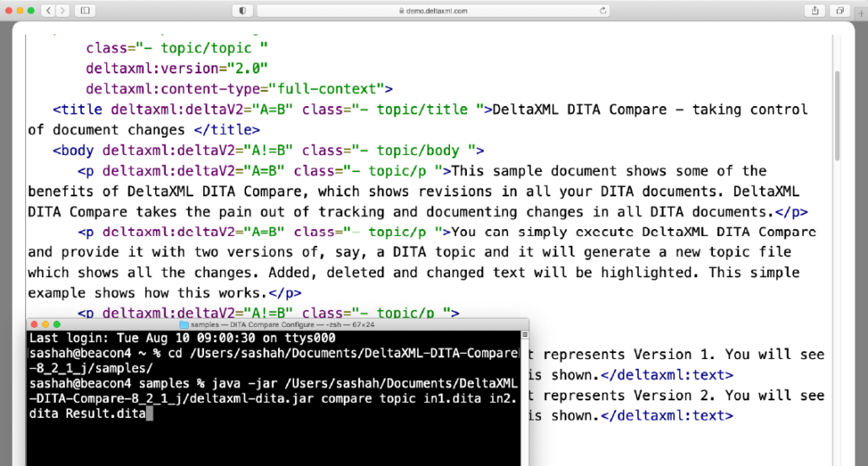The width and height of the screenshot is (868, 466).
Task: Click the text 'represents Version 1. You will see'
Action: point(683,354)
